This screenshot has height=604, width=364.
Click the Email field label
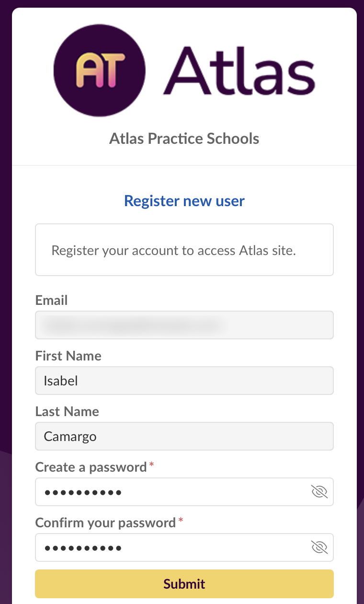coord(51,300)
